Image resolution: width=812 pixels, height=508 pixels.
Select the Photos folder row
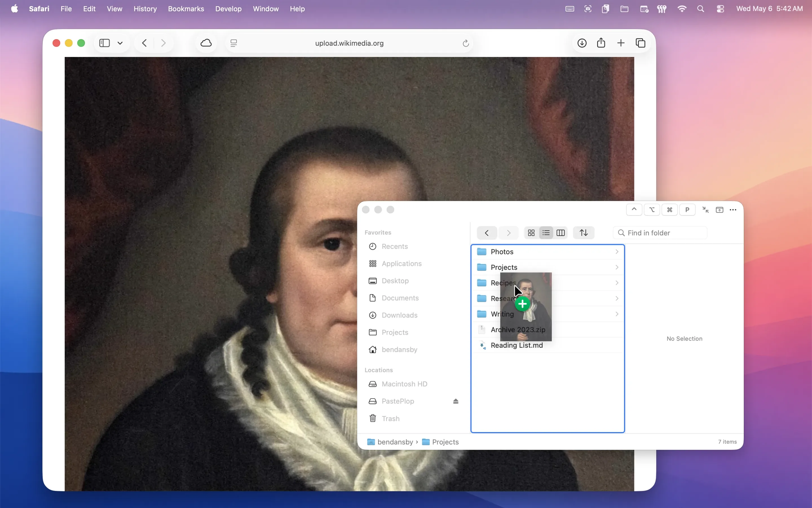(548, 252)
